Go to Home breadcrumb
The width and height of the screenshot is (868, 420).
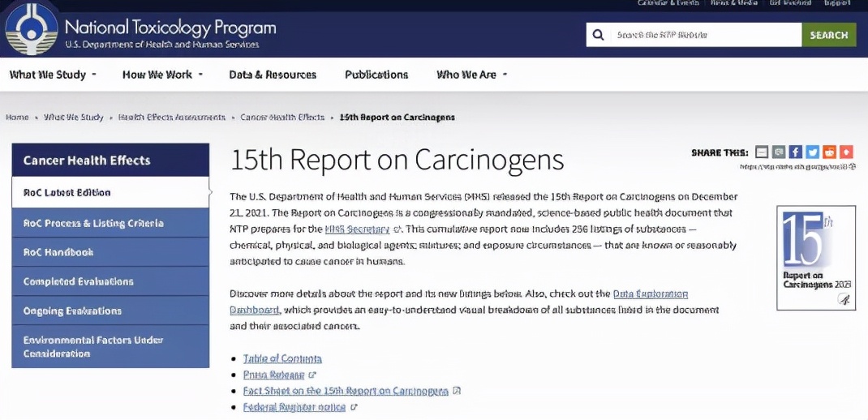(x=17, y=118)
